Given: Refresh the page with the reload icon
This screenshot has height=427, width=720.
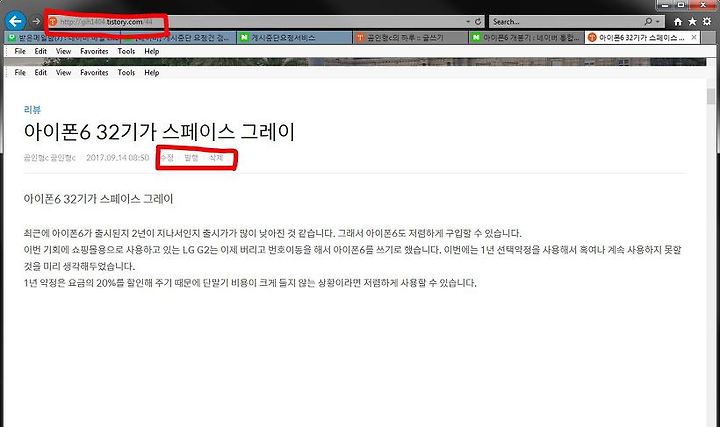Looking at the screenshot, I should click(478, 22).
